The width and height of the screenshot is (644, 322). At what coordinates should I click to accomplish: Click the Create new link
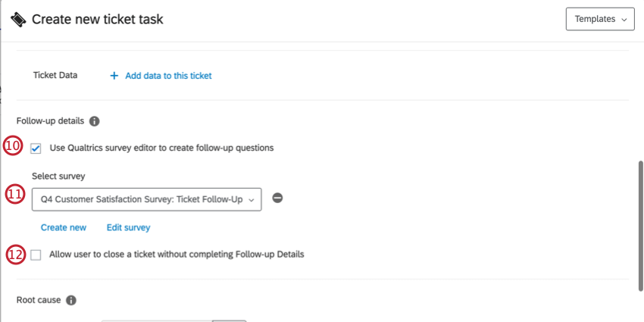[64, 227]
